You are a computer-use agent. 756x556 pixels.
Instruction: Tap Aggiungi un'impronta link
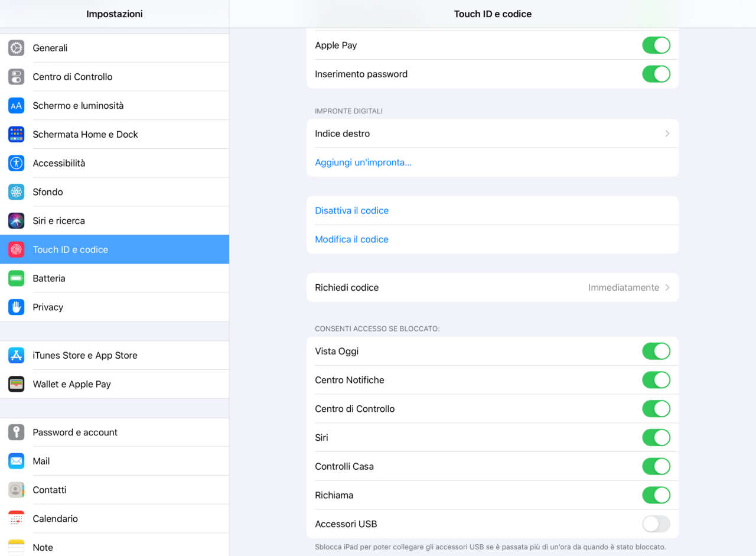pyautogui.click(x=363, y=162)
